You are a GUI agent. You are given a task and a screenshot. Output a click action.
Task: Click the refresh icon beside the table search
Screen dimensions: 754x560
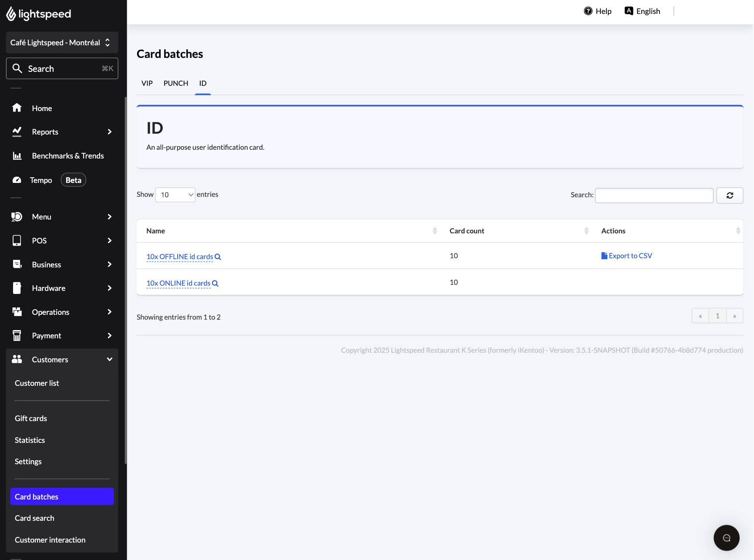[730, 195]
